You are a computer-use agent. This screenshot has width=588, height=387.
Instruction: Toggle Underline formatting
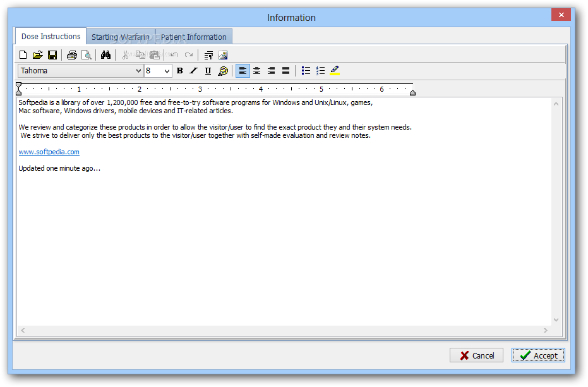(x=208, y=71)
